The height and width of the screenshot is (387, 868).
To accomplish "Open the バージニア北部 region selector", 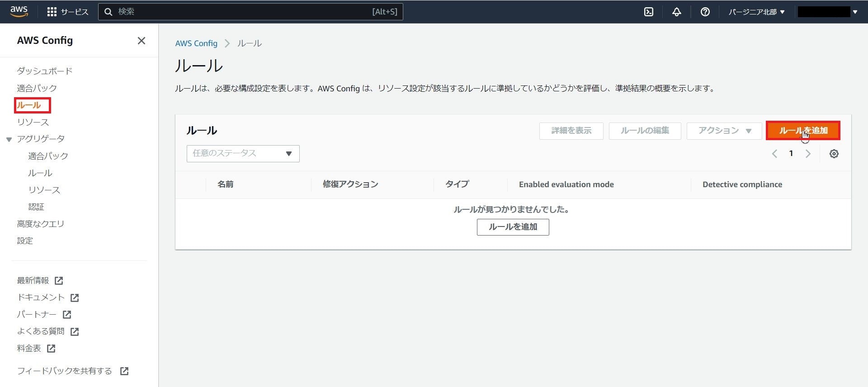I will tap(756, 12).
